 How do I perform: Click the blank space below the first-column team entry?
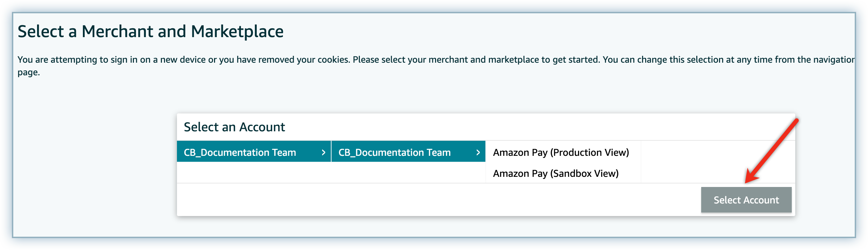click(254, 172)
